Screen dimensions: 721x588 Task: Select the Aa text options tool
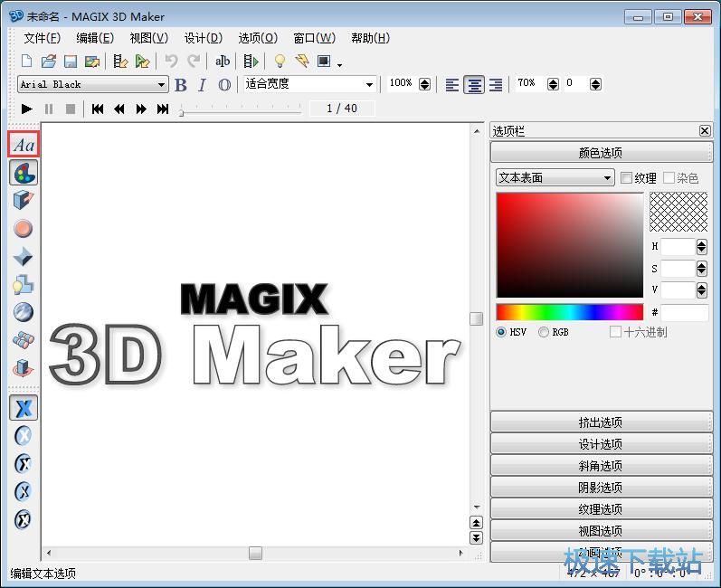point(24,145)
